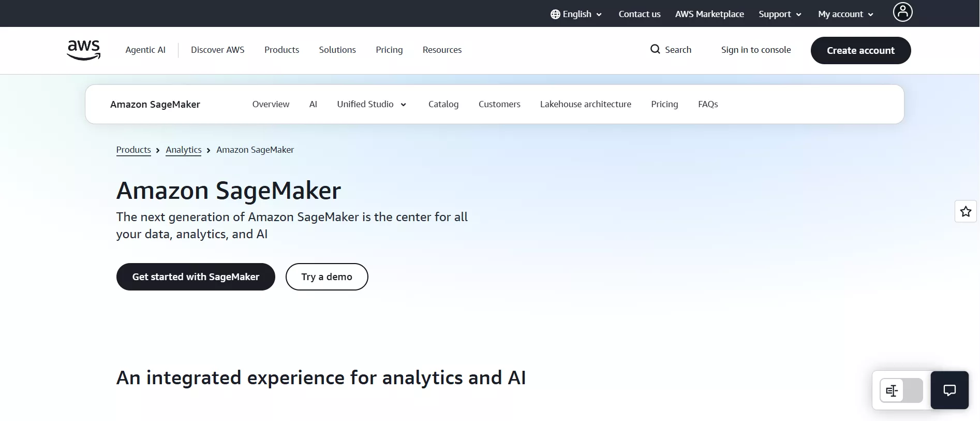Expand the Support dropdown
Screen dimensions: 980x421
780,14
